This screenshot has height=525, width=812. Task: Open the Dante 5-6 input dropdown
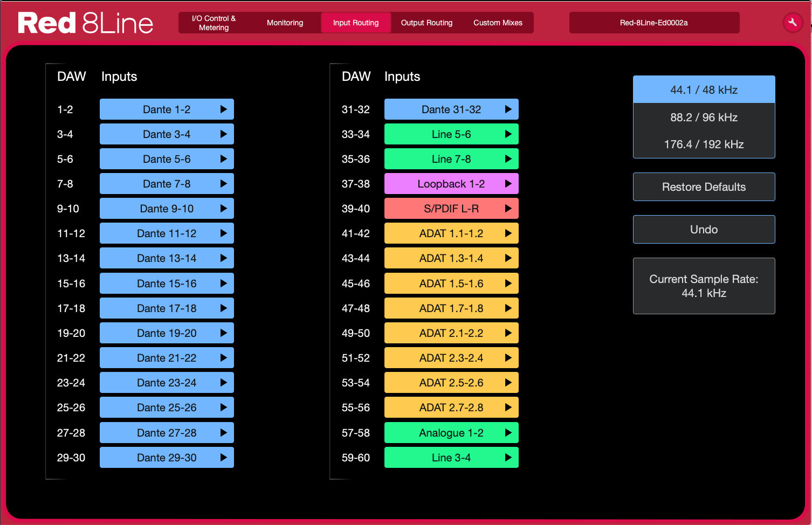(167, 159)
